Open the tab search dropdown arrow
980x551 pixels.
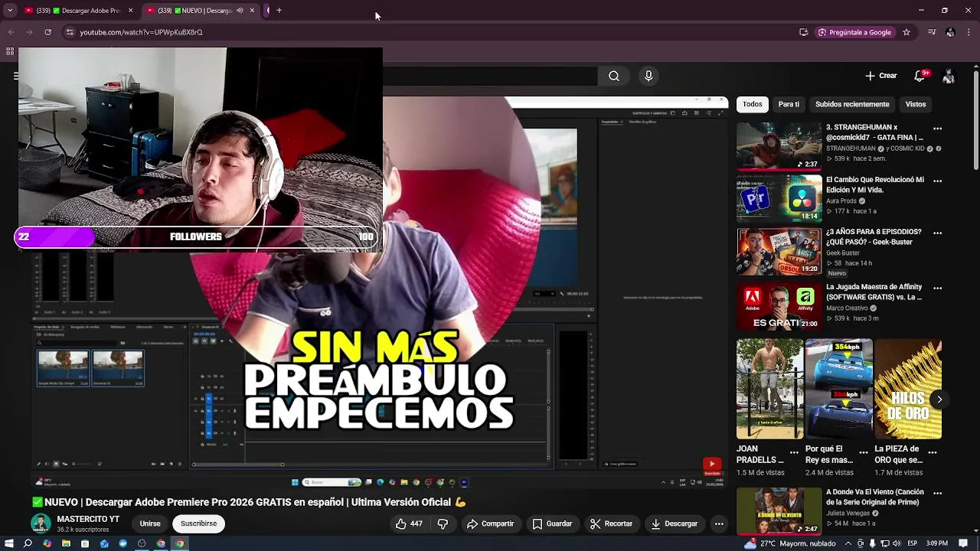point(10,11)
